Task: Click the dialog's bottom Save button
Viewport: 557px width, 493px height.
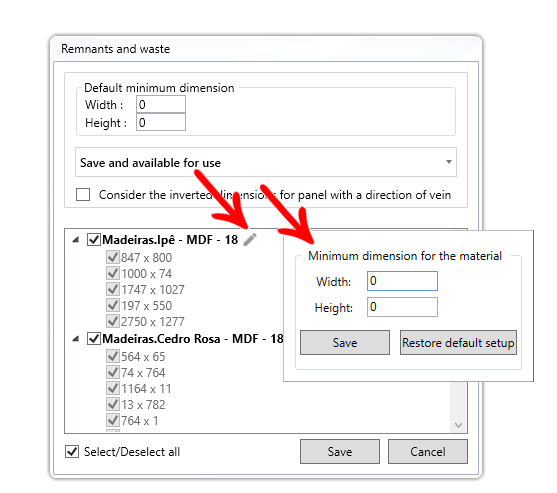Action: pos(340,451)
